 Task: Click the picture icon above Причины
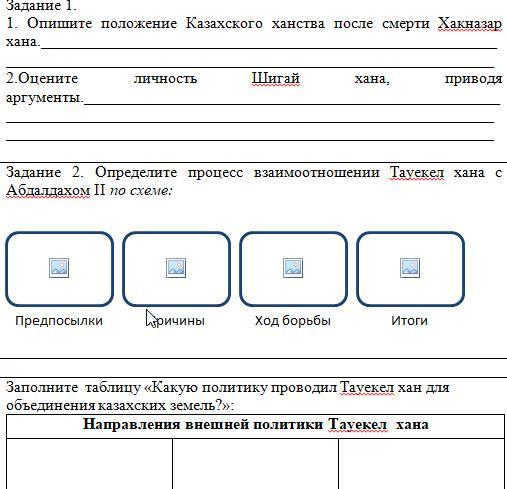(176, 268)
